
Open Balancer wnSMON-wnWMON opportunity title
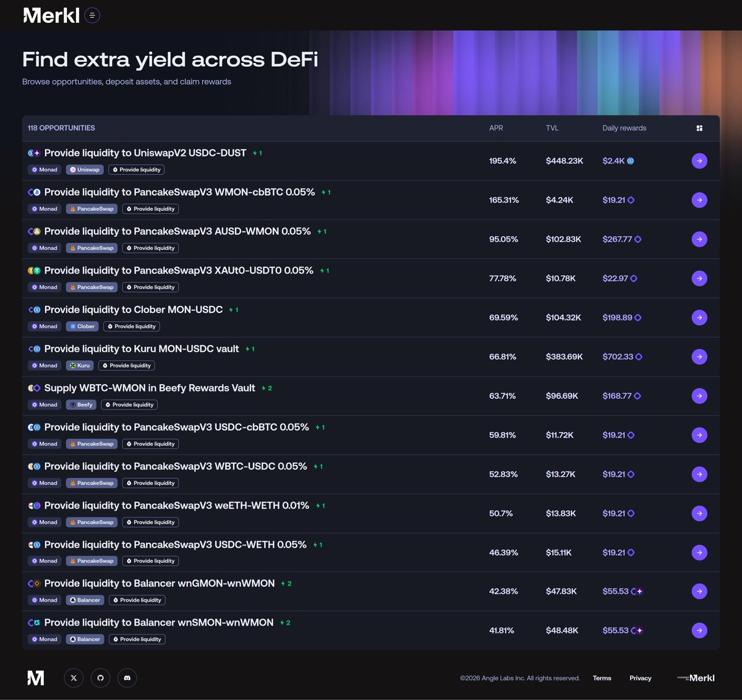(159, 623)
